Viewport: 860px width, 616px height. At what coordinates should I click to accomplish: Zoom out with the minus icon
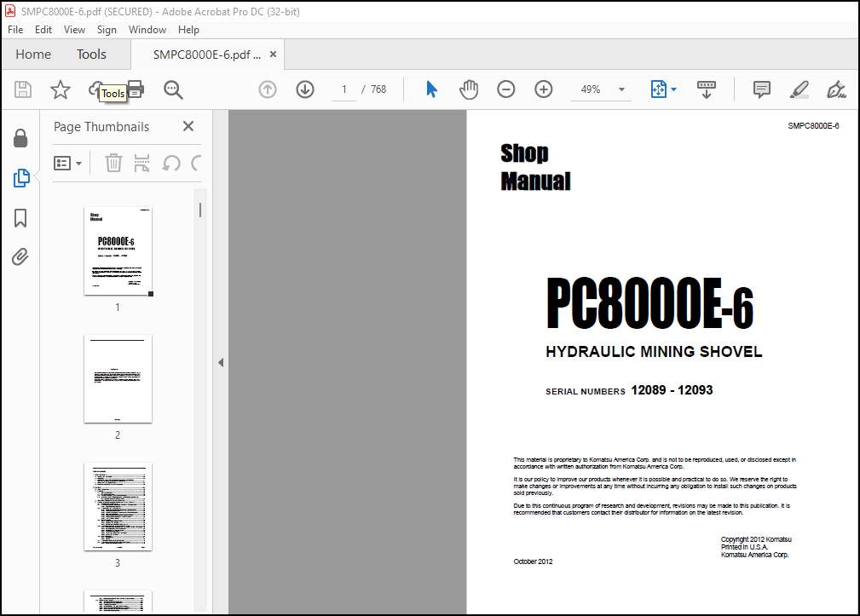(x=505, y=89)
